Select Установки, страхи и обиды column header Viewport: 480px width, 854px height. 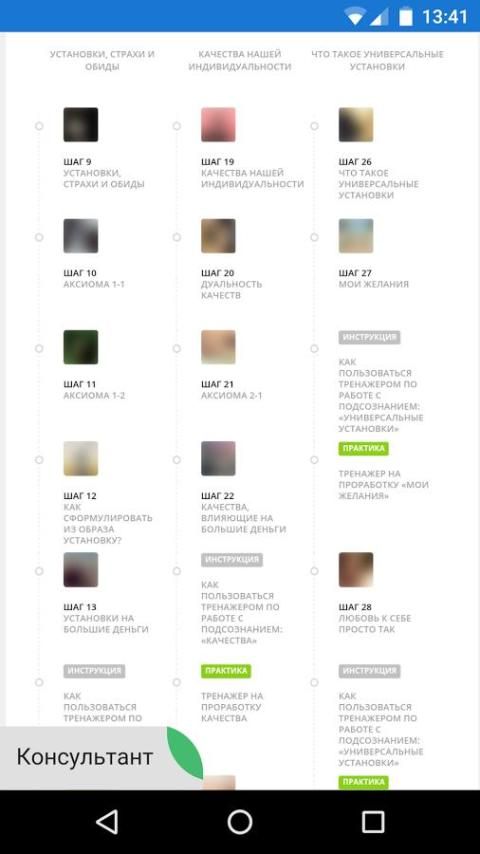point(102,60)
